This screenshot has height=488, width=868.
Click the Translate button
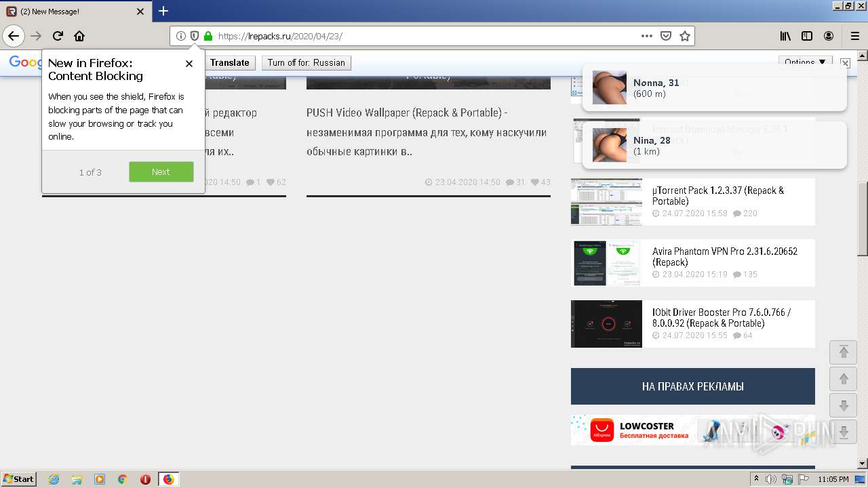[x=229, y=62]
